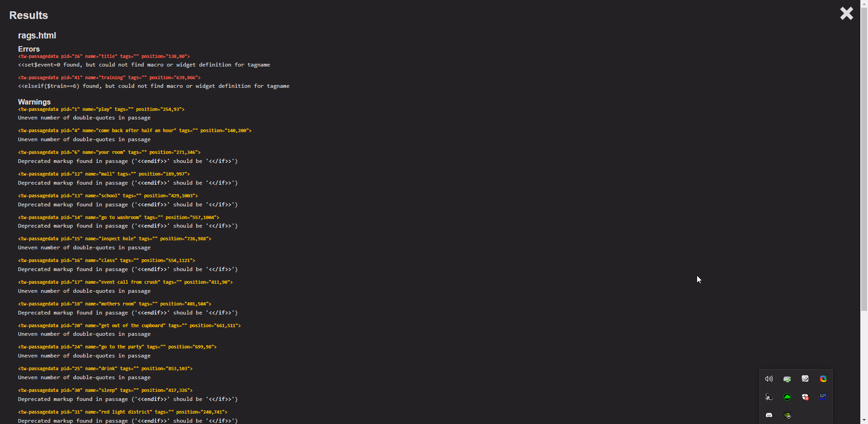Image resolution: width=868 pixels, height=424 pixels.
Task: Click the uneven double-quotes warning under "play"
Action: coord(85,118)
